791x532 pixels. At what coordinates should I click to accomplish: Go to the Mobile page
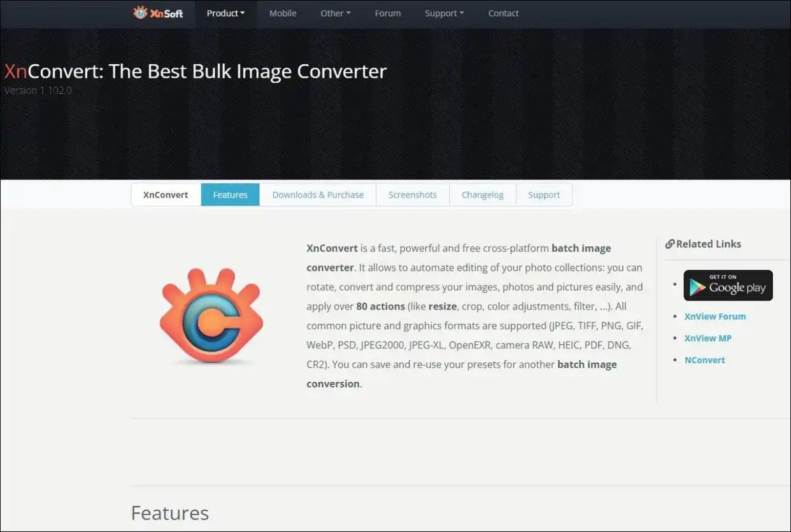click(x=283, y=13)
